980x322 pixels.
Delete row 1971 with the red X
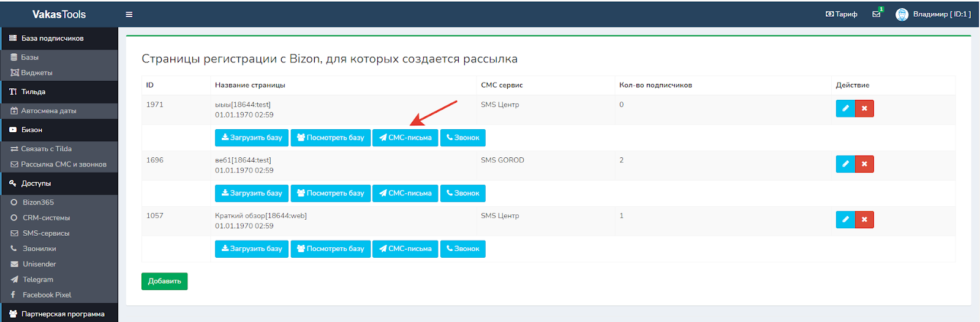864,108
